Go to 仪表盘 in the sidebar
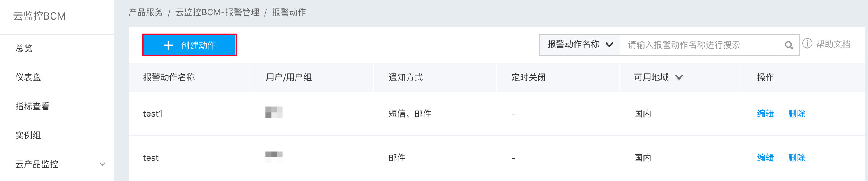Image resolution: width=868 pixels, height=181 pixels. [28, 77]
